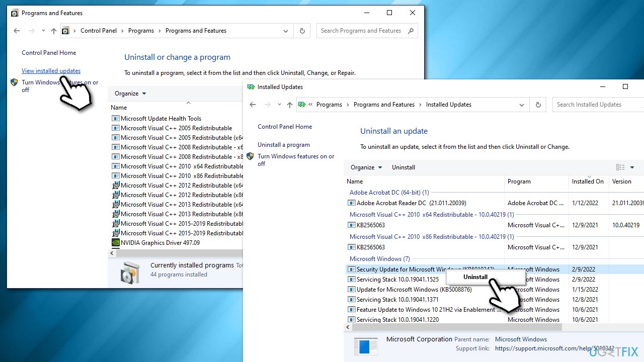644x362 pixels.
Task: Click the Microsoft Visual C++ 2010 x64 Redistributable icon
Action: click(x=116, y=166)
